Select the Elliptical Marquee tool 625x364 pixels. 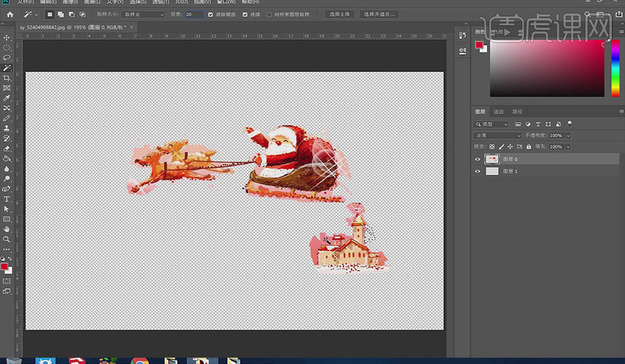pos(7,48)
